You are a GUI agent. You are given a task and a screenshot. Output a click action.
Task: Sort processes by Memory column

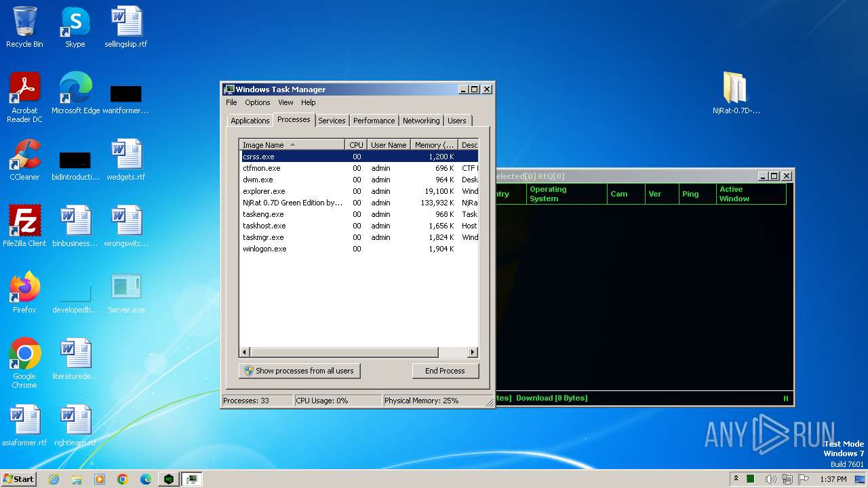coord(435,144)
